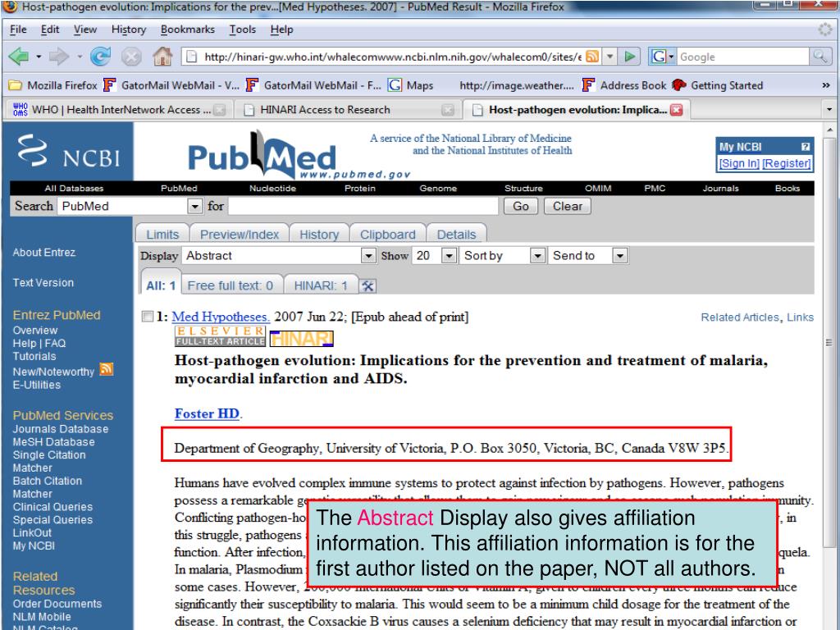This screenshot has width=840, height=630.
Task: Open the Tools menu
Action: click(x=243, y=30)
